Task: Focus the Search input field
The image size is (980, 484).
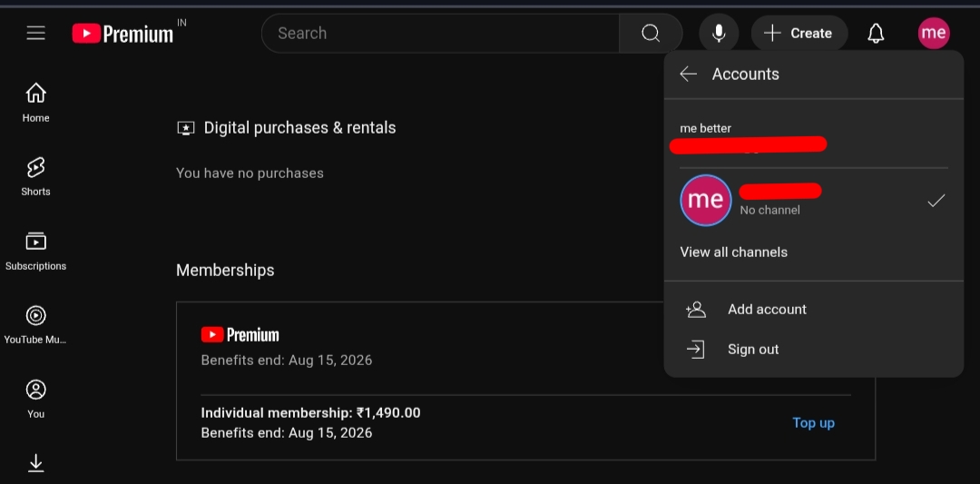Action: (440, 34)
